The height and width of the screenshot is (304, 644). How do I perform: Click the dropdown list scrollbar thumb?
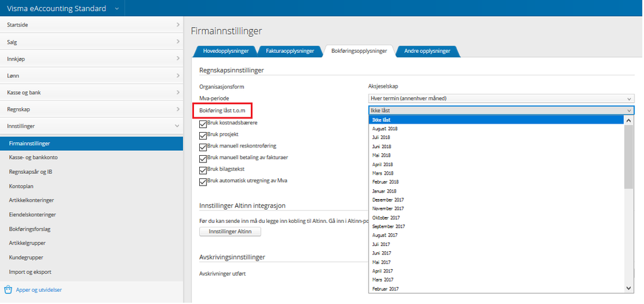[629, 157]
